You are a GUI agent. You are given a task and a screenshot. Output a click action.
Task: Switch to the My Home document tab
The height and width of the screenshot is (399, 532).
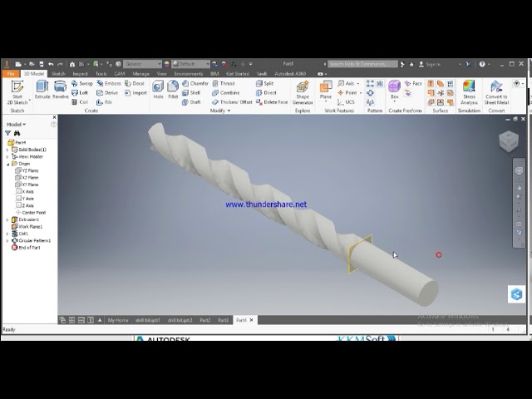point(118,320)
